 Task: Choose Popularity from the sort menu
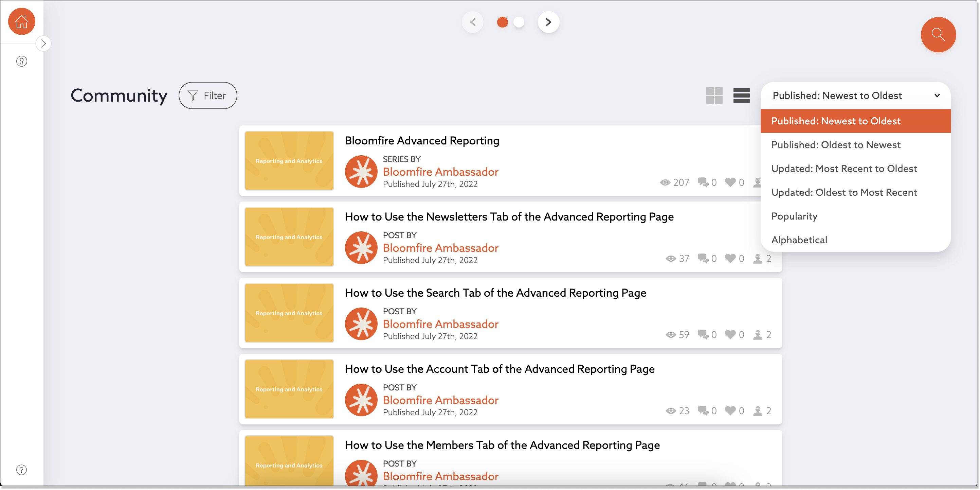[x=794, y=216]
